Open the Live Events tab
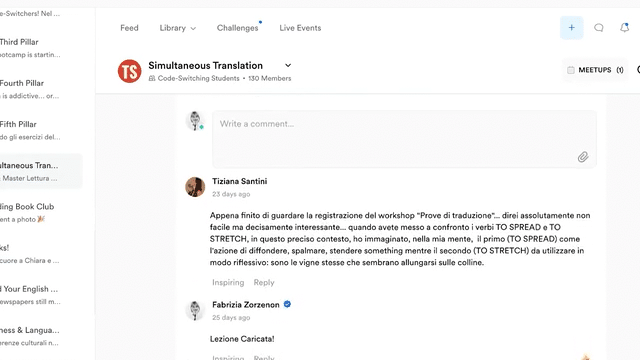The height and width of the screenshot is (360, 640). coord(300,28)
